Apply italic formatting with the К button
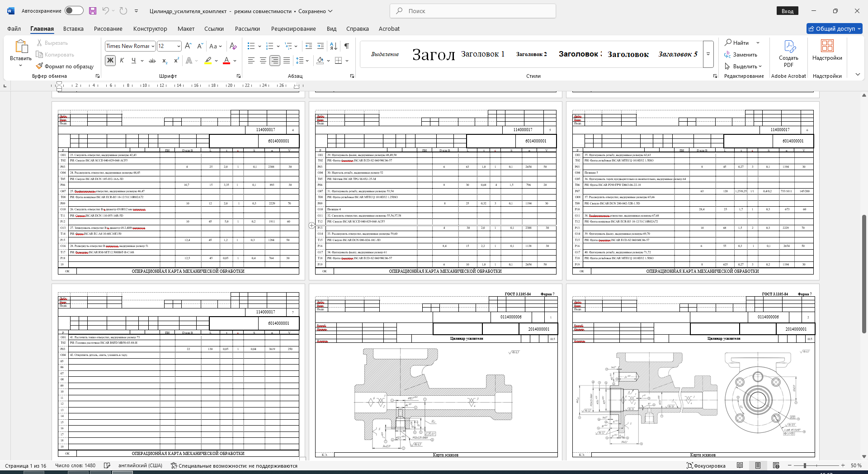The image size is (868, 474). (x=122, y=61)
